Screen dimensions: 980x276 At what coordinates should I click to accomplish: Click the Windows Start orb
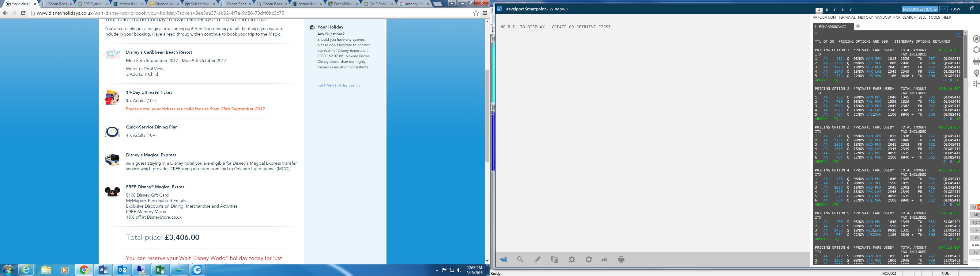(8, 270)
